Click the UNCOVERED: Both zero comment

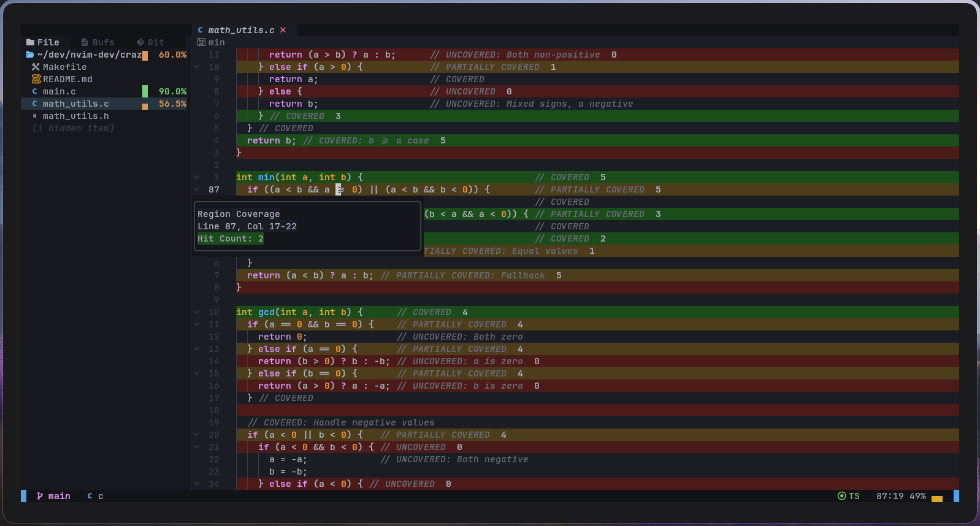(460, 337)
